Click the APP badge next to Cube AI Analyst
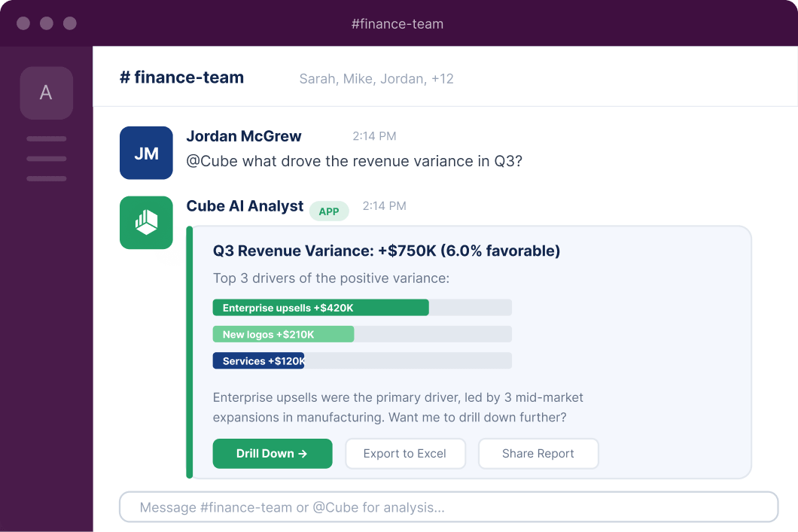This screenshot has height=532, width=798. click(329, 211)
